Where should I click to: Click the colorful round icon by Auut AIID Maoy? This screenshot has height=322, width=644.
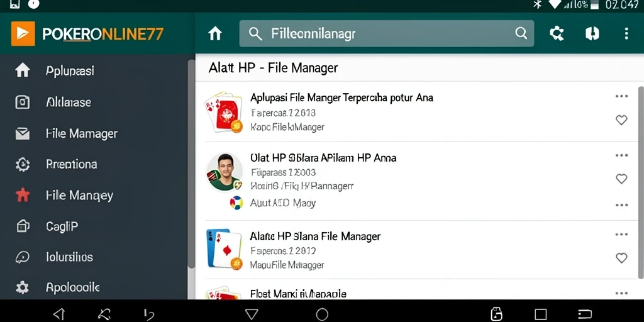click(236, 203)
